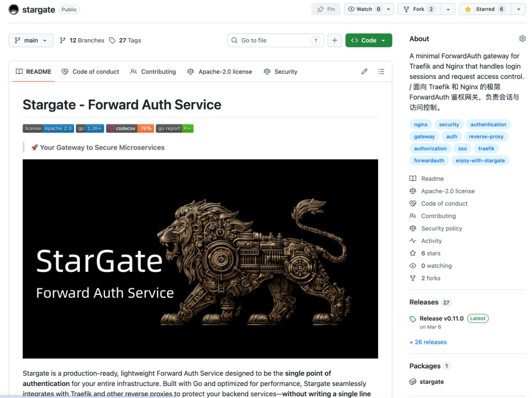Viewport: 532px width, 398px height.
Task: Open the stargate repository name link
Action: [x=39, y=10]
